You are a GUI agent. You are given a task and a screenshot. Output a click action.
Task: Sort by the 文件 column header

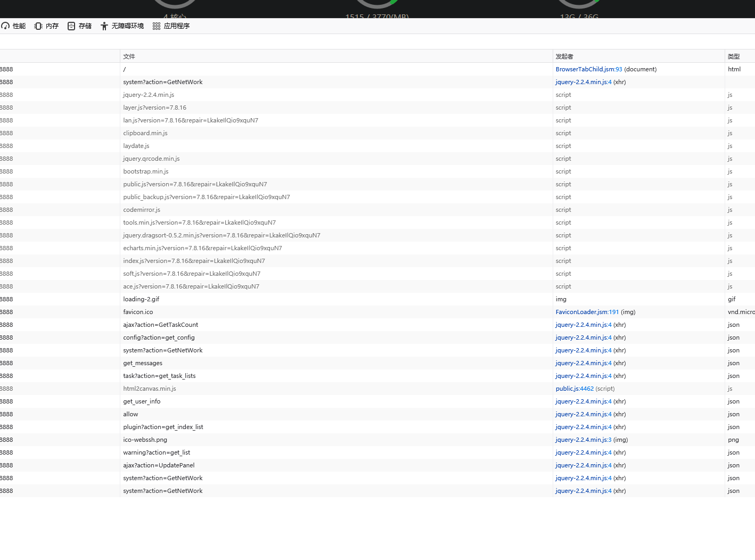(129, 56)
